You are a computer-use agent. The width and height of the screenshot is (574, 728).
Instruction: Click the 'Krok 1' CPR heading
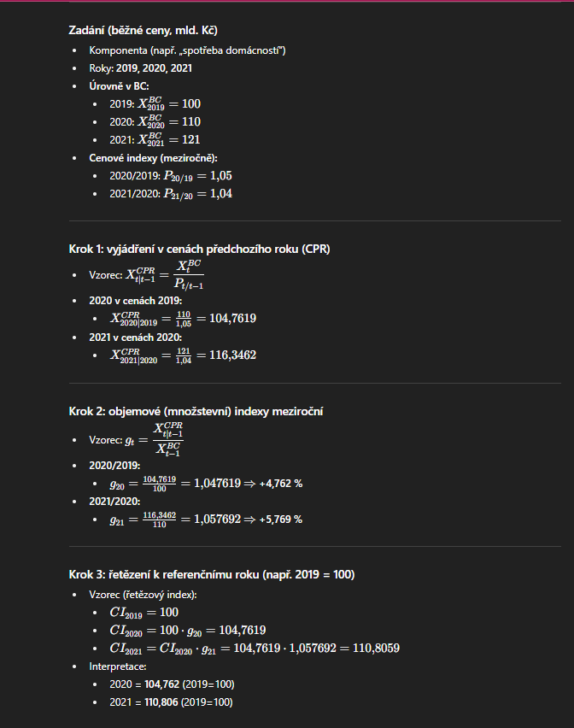(x=200, y=249)
